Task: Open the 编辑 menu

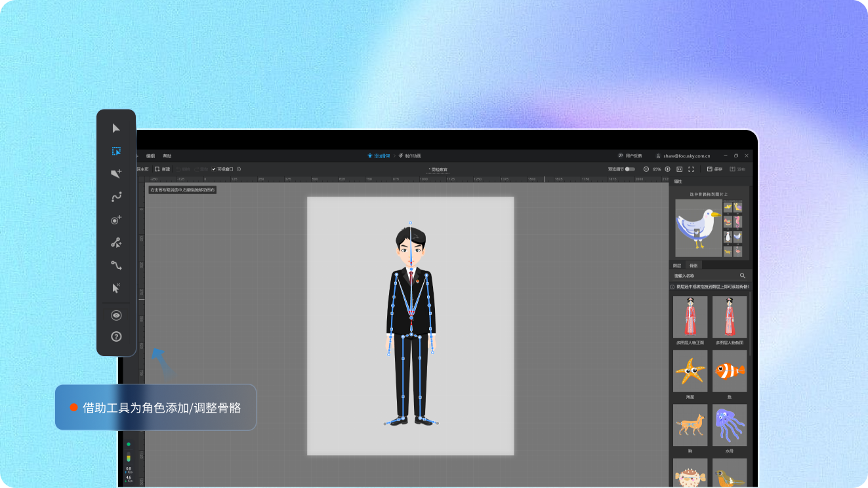Action: [x=151, y=156]
